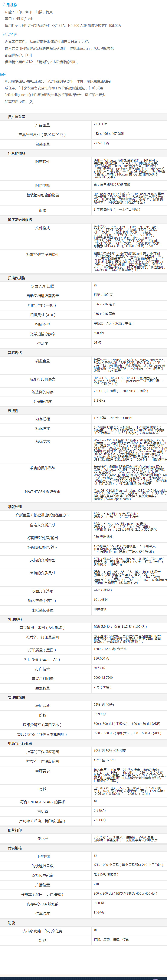The image size is (167, 980).
Task: Click the 27.52 千克 value
Action: click(101, 143)
